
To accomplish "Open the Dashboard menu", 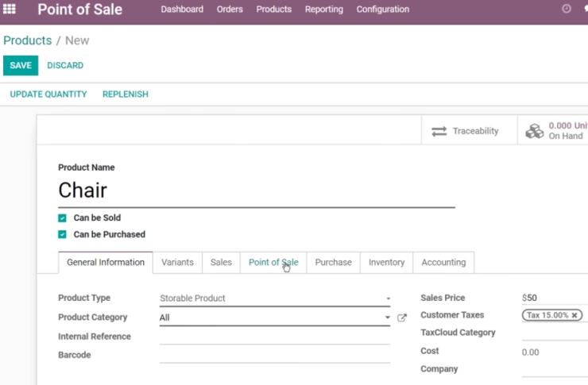I will [x=182, y=10].
